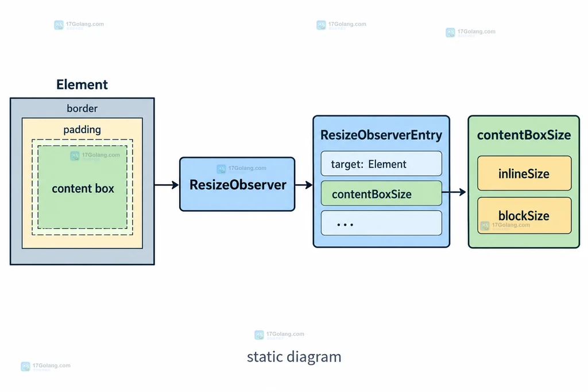Click the 'static diagram' caption
This screenshot has width=588, height=392.
coord(294,357)
